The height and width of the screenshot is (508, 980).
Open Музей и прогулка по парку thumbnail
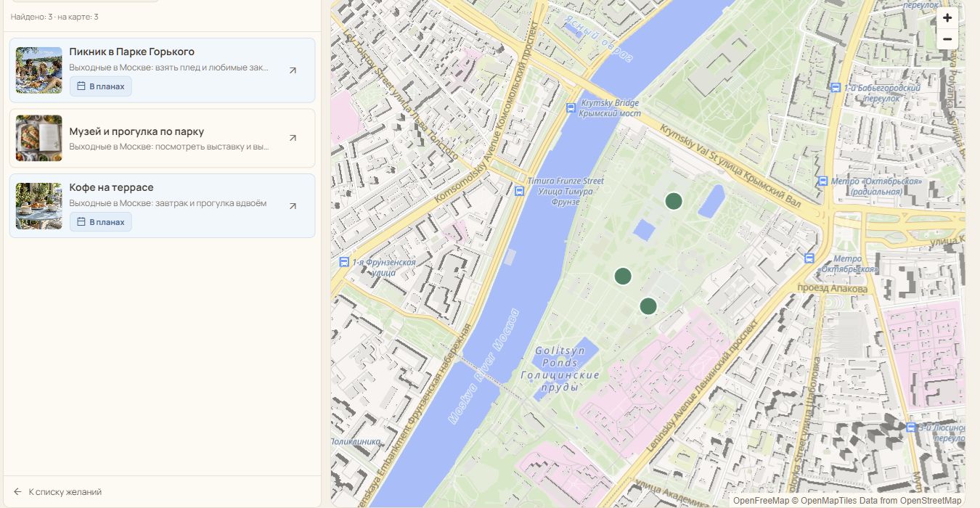tap(39, 138)
